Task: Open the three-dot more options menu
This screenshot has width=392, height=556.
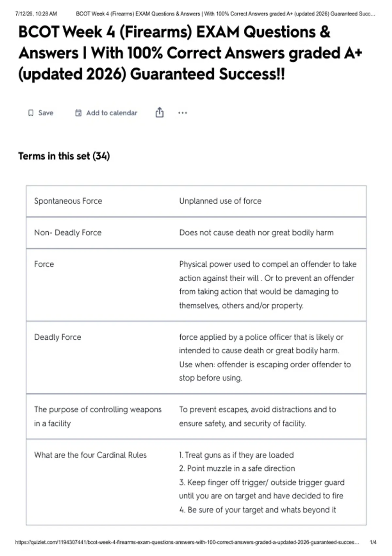Action: pos(183,113)
